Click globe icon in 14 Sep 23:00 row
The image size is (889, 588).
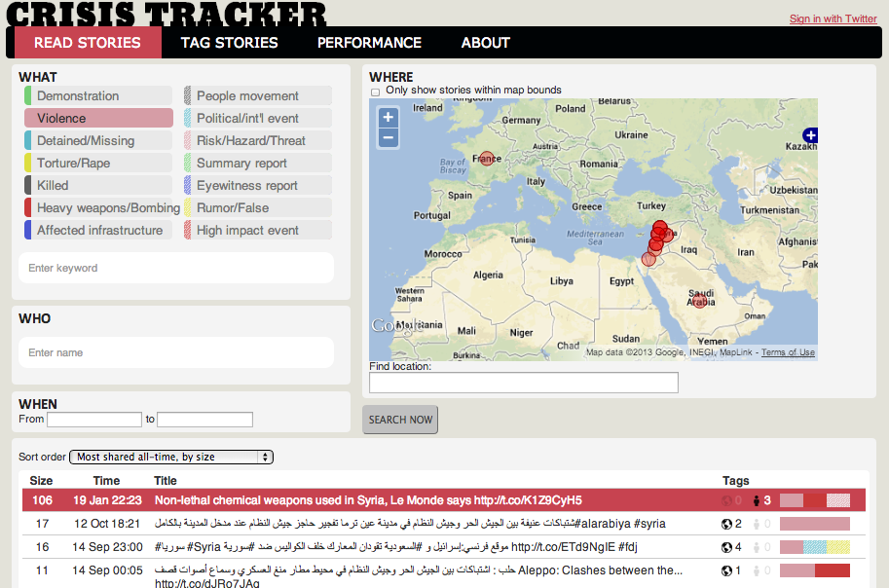[725, 547]
